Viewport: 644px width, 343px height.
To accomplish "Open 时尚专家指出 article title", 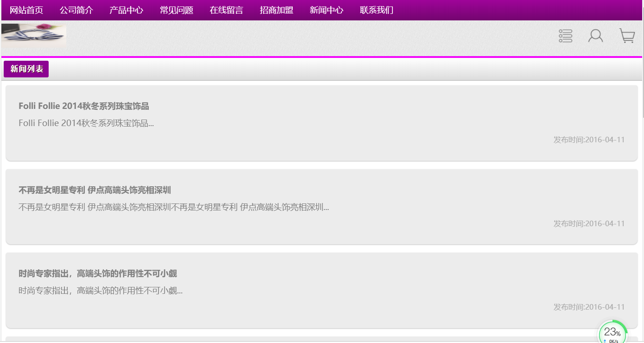I will pyautogui.click(x=98, y=273).
